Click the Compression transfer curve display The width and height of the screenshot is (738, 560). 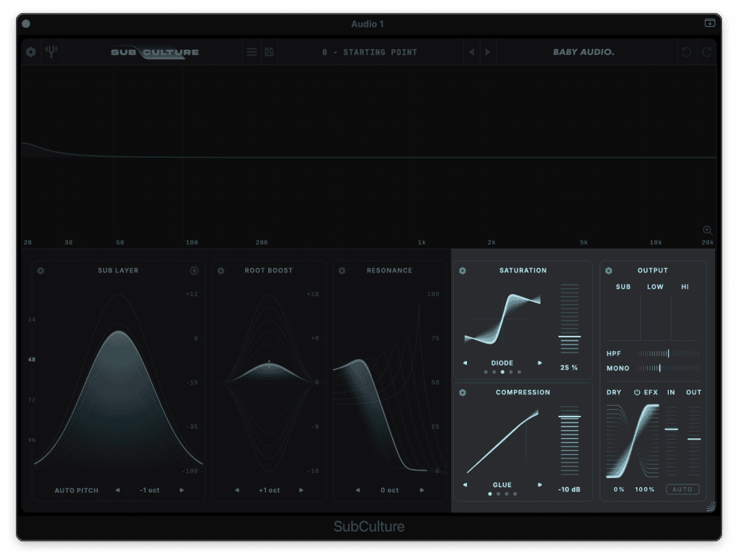coord(502,441)
